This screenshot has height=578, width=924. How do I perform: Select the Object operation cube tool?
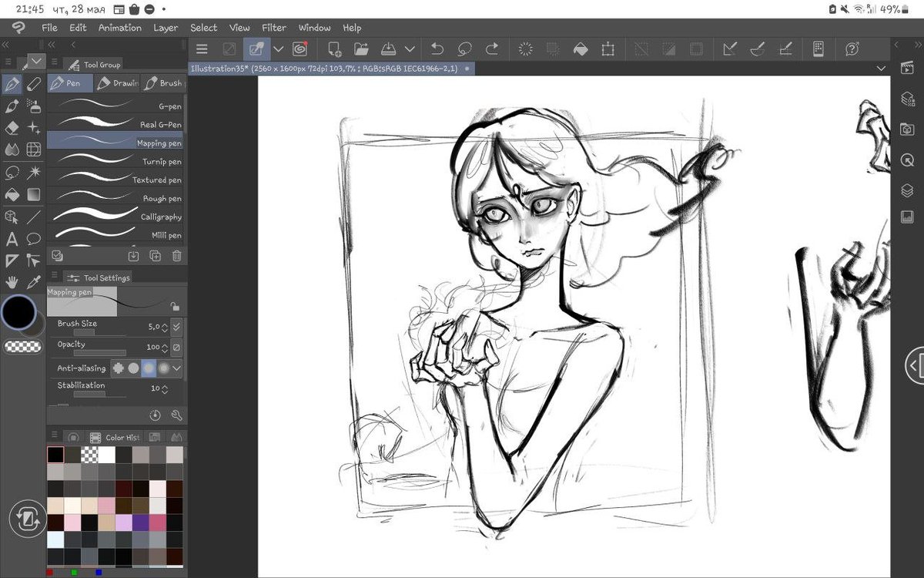tap(12, 217)
